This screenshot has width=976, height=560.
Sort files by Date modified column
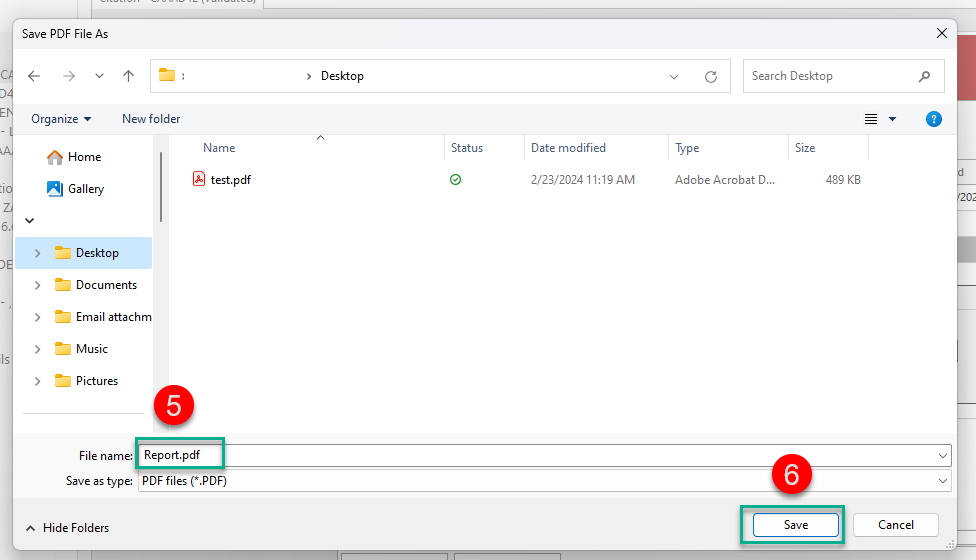click(568, 148)
